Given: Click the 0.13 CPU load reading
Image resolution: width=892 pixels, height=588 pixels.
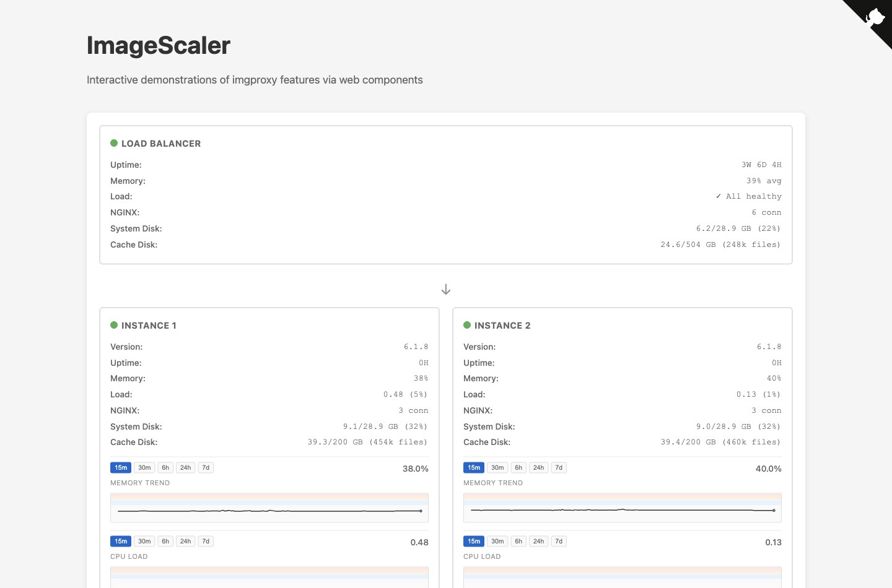Looking at the screenshot, I should (773, 542).
